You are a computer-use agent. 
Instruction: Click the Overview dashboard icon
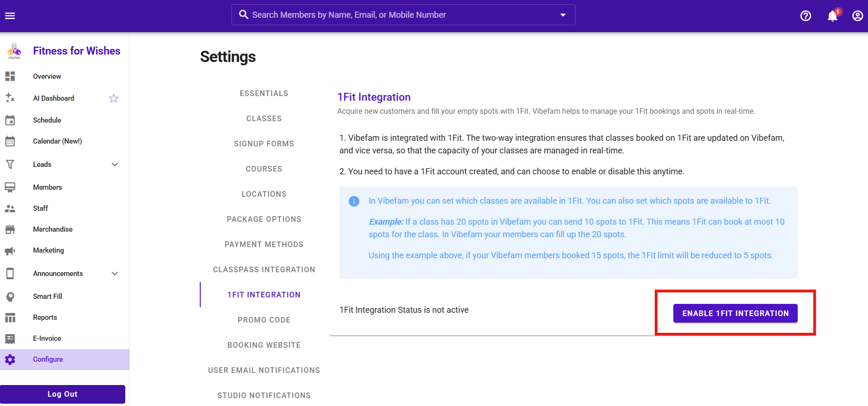coord(10,76)
